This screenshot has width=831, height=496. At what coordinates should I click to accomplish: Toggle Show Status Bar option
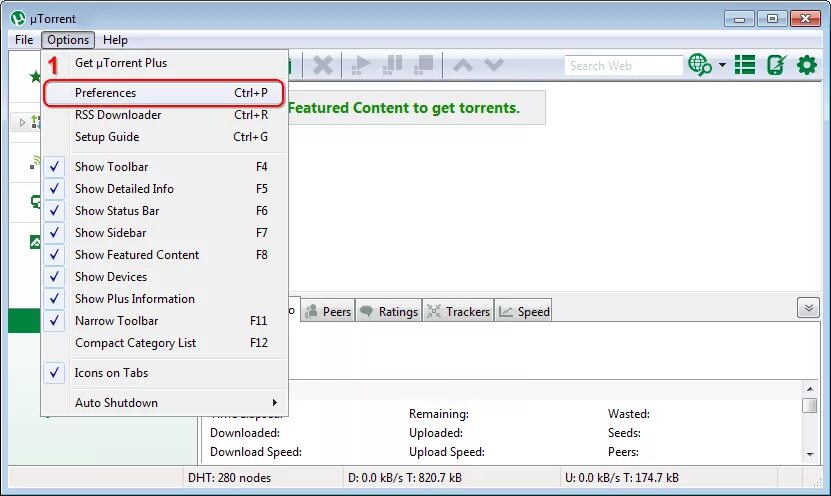164,211
